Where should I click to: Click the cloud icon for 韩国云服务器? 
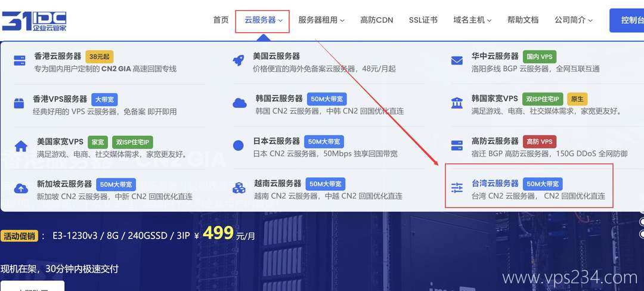tap(240, 103)
